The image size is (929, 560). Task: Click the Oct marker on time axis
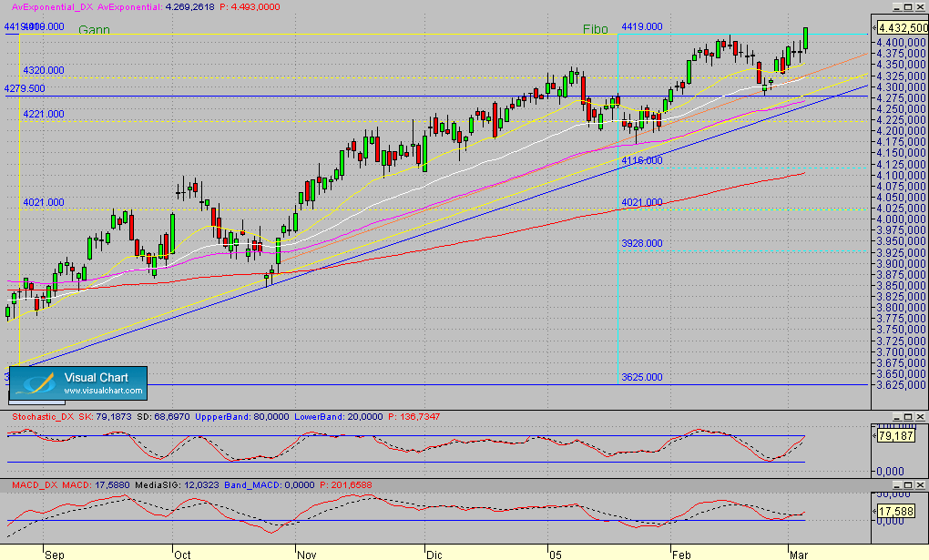(x=182, y=555)
